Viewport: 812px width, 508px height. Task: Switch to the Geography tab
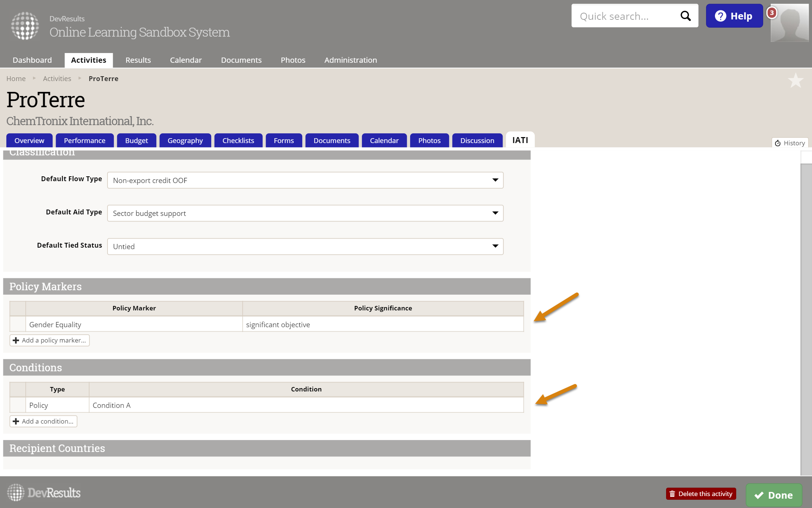click(x=185, y=140)
